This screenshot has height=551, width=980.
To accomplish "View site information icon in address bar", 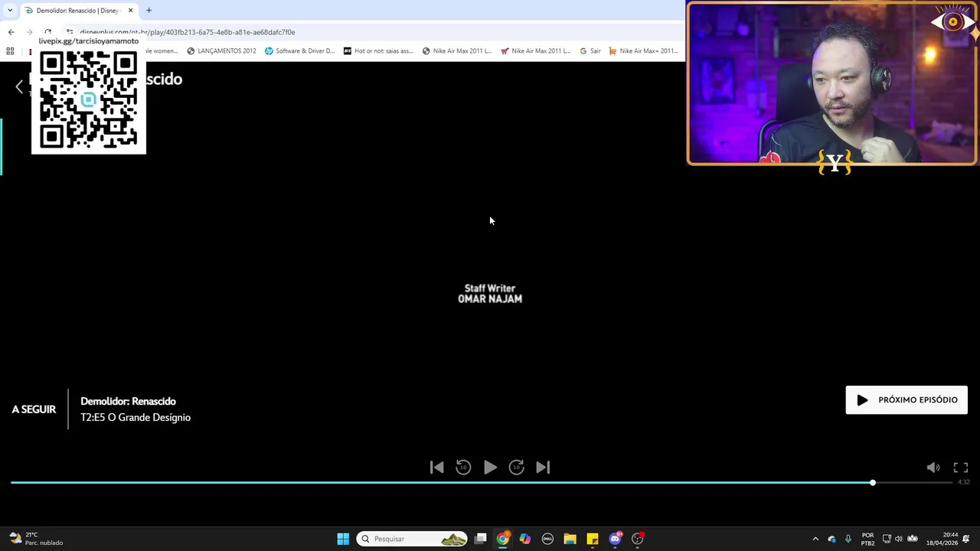I will pos(70,32).
